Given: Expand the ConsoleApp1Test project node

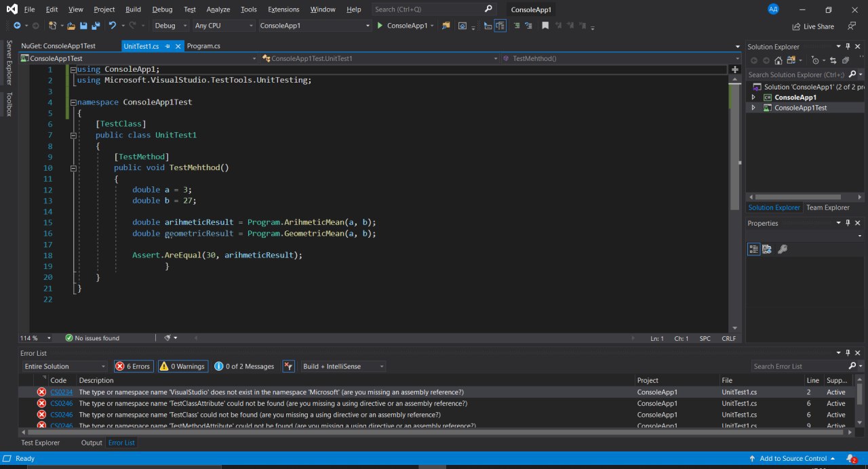Looking at the screenshot, I should pyautogui.click(x=753, y=108).
